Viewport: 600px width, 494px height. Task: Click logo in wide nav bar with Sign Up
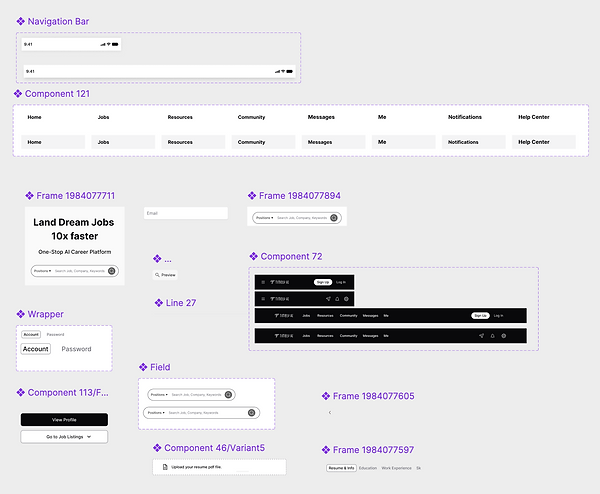click(284, 316)
